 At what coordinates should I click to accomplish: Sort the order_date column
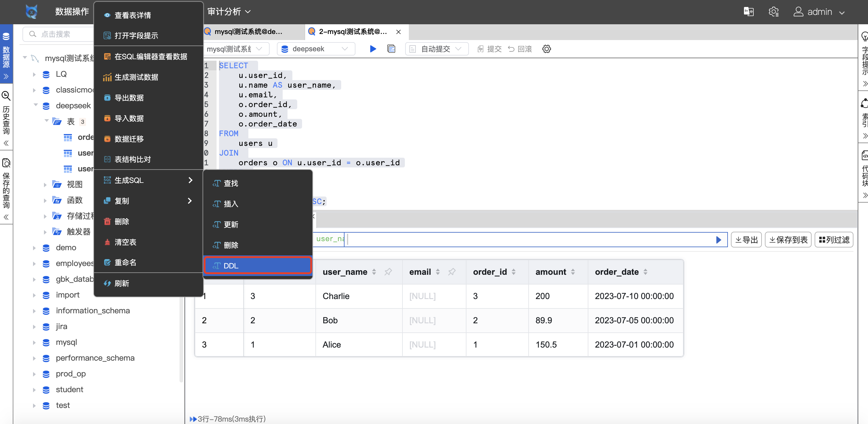[x=645, y=272]
